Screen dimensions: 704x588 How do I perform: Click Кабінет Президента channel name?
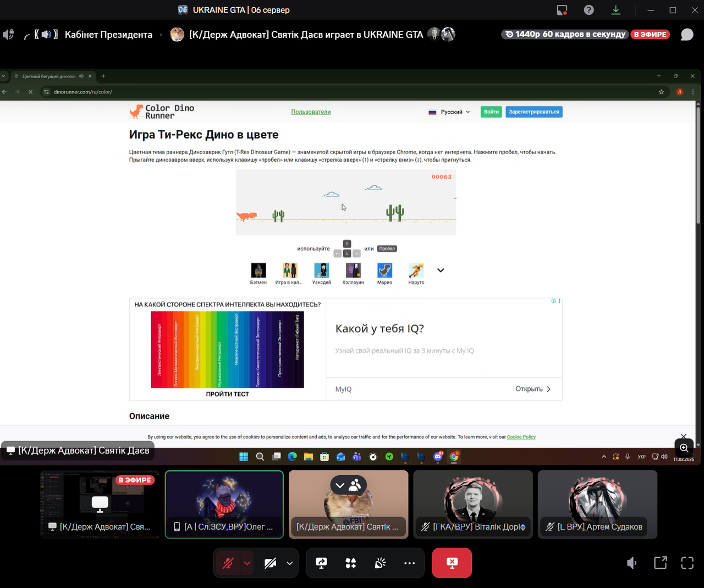click(108, 34)
